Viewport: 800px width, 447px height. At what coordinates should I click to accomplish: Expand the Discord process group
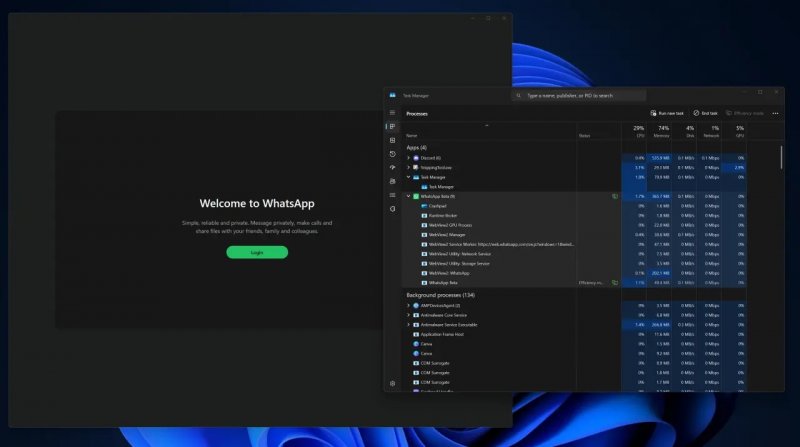pos(408,158)
